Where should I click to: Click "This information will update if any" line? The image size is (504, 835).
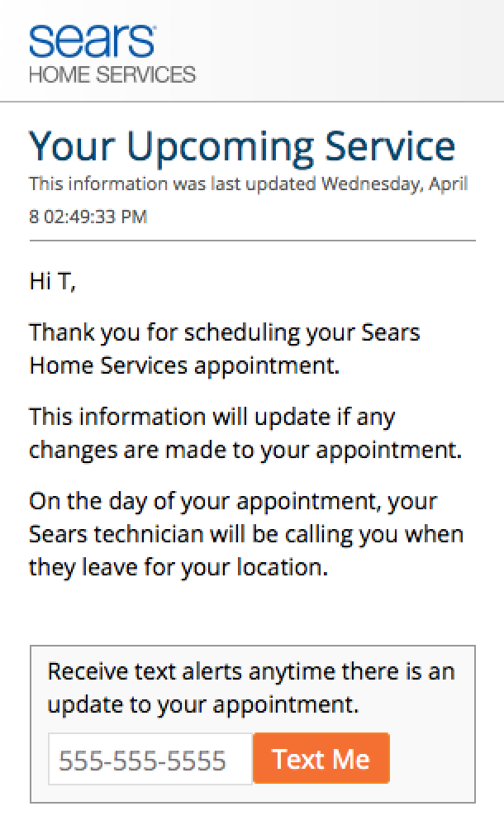tap(212, 416)
